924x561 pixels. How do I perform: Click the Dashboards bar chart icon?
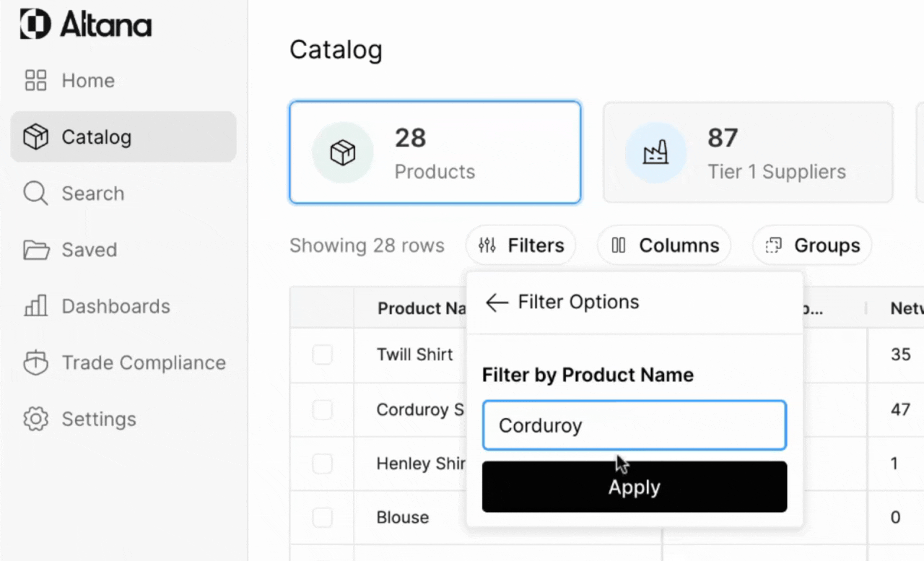[x=35, y=306]
